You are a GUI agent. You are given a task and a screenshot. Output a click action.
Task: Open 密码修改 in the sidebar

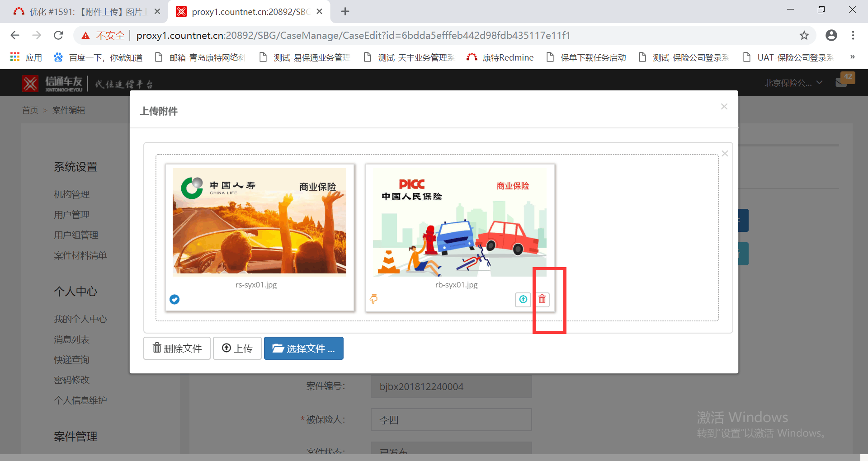tap(71, 380)
